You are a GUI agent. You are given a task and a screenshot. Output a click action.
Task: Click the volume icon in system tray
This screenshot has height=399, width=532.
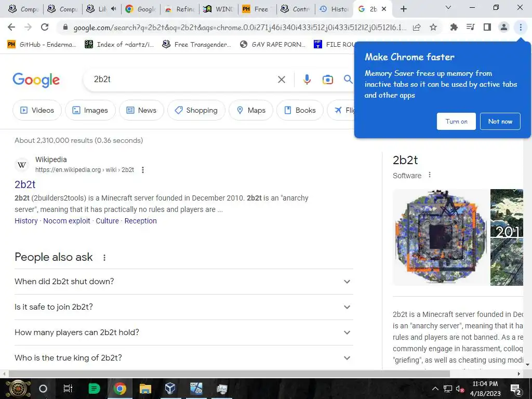[x=460, y=389]
